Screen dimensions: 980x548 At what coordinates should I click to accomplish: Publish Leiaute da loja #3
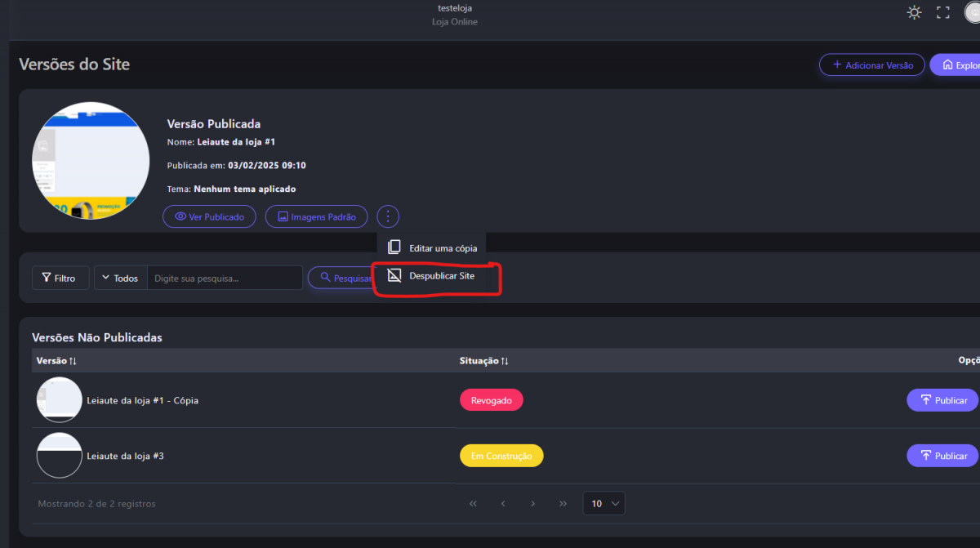tap(942, 456)
